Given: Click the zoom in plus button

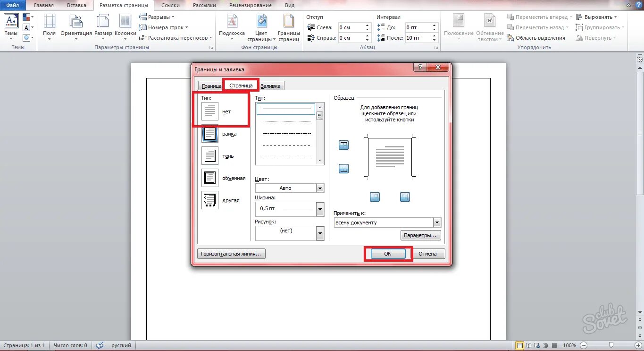Looking at the screenshot, I should point(638,345).
